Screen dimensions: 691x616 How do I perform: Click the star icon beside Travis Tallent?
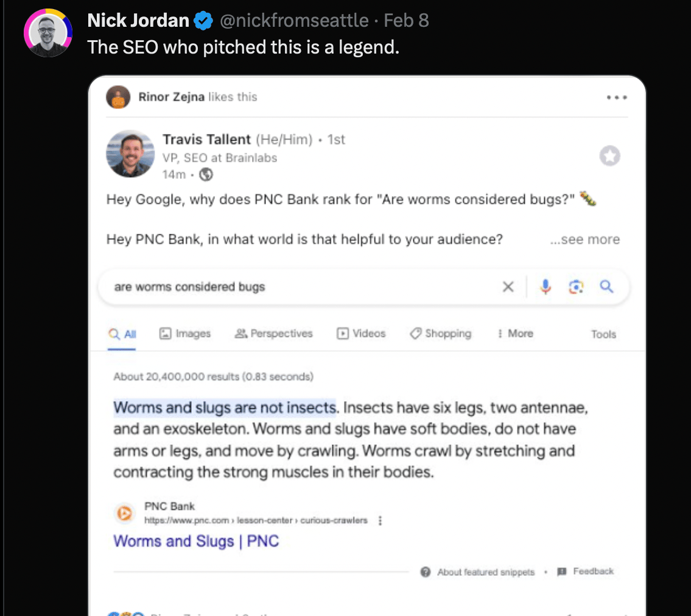[x=610, y=156]
